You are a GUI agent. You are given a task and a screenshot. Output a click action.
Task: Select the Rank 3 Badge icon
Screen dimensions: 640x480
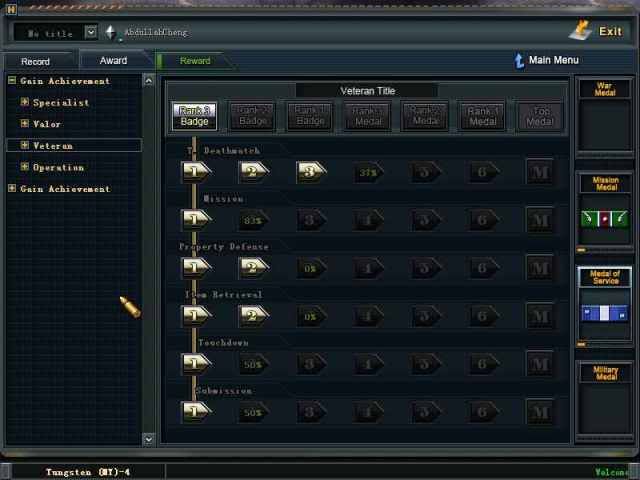point(193,116)
